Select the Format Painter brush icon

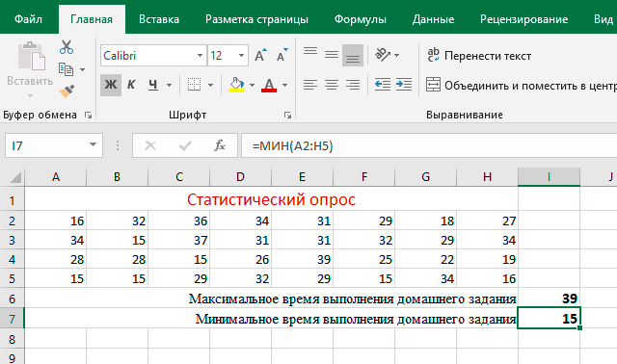click(x=67, y=91)
